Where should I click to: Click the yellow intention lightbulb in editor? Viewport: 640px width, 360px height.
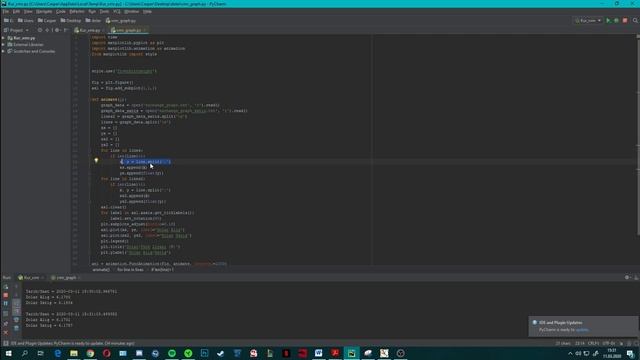(96, 161)
